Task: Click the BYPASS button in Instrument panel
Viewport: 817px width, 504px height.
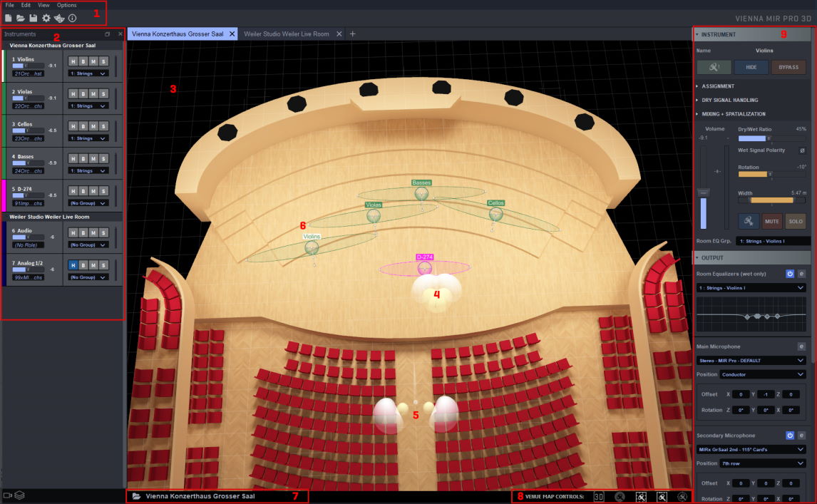Action: (x=788, y=67)
